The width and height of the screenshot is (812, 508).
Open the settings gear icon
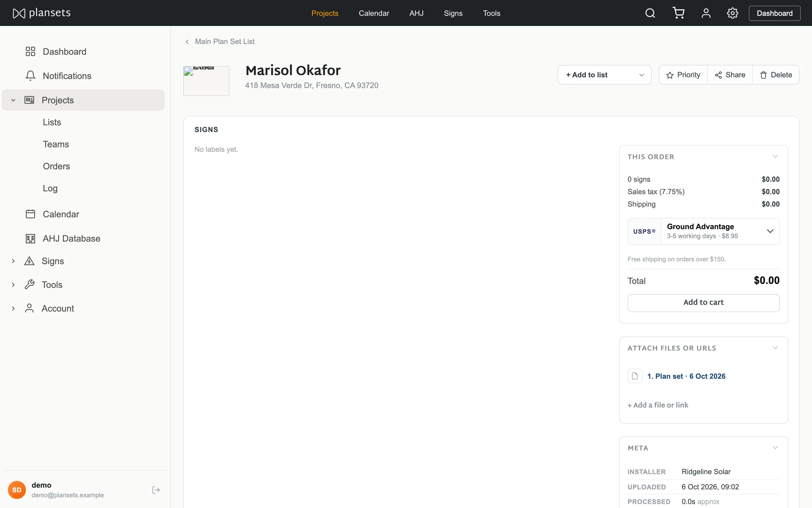(x=732, y=13)
